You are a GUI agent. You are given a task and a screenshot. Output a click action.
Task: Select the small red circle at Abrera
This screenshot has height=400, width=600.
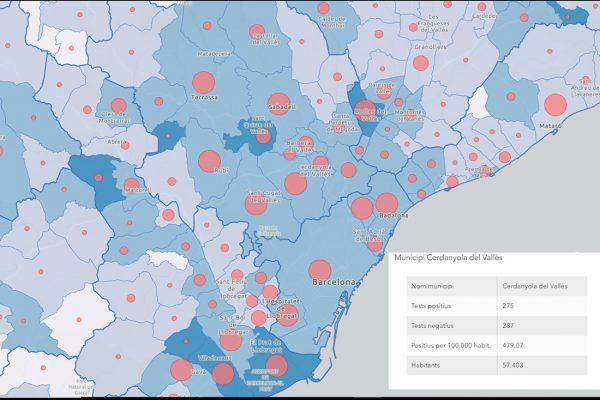125,145
